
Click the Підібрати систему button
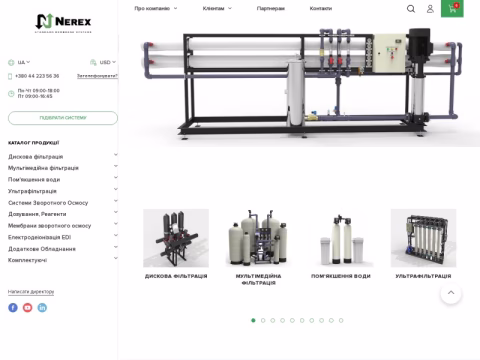(x=63, y=118)
